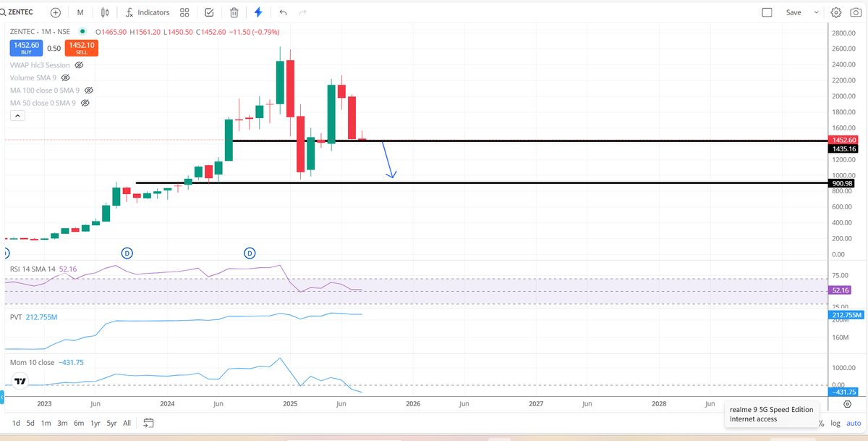Set range to 1yr

(95, 423)
